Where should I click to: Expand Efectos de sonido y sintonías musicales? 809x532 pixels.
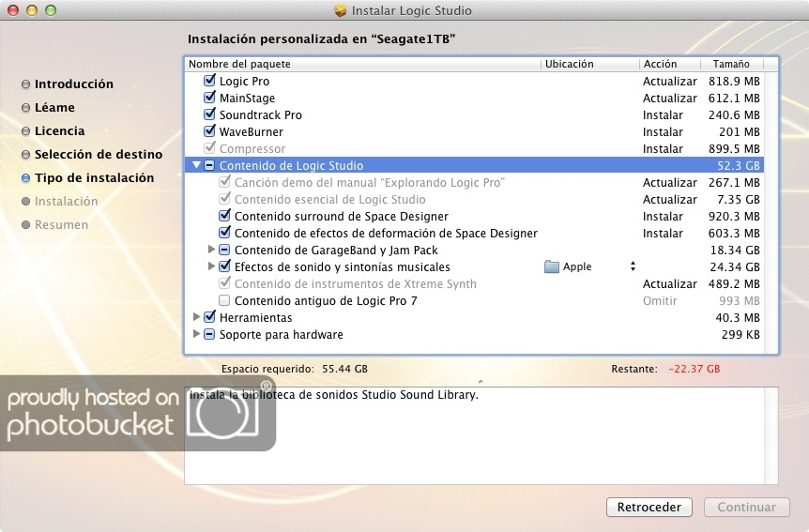[211, 267]
